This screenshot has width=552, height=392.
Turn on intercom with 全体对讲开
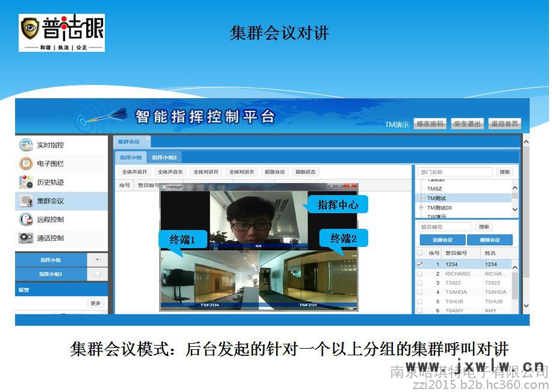click(206, 172)
